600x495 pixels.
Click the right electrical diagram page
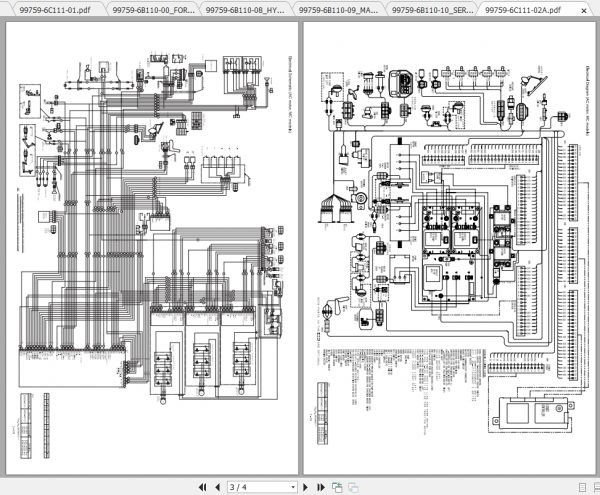click(450, 248)
